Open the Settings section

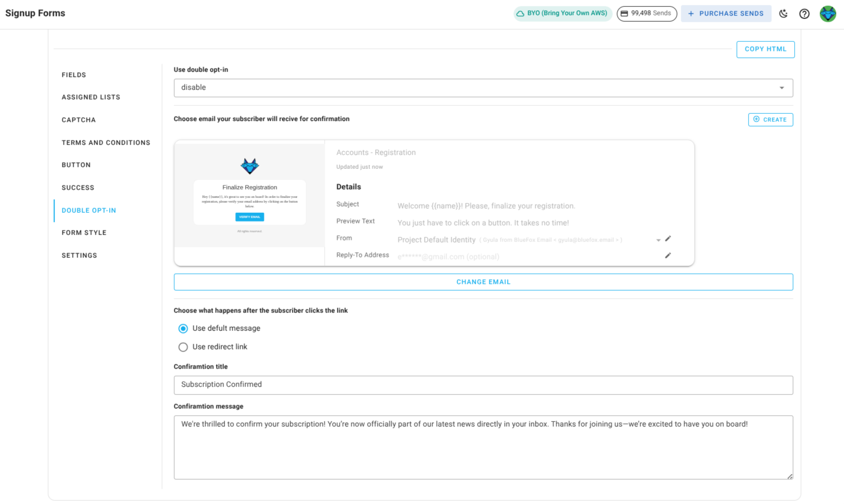[x=79, y=256]
